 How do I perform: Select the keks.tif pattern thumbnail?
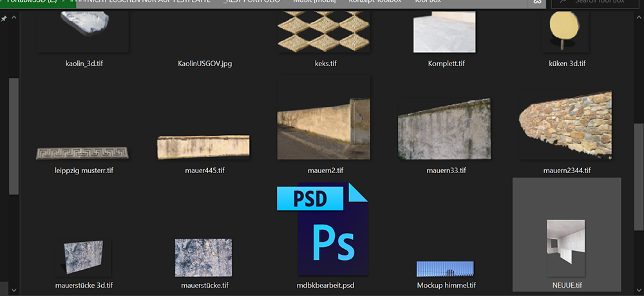pyautogui.click(x=325, y=26)
